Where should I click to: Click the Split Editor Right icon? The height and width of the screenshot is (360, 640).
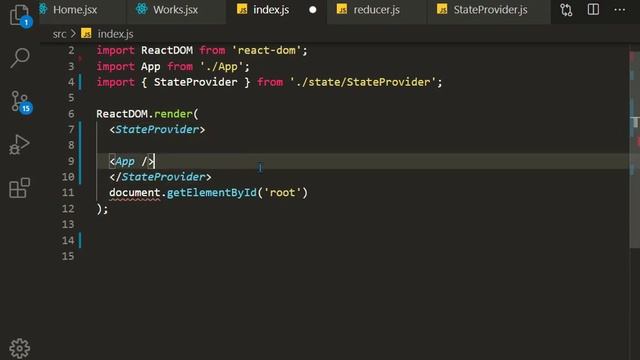(x=593, y=9)
